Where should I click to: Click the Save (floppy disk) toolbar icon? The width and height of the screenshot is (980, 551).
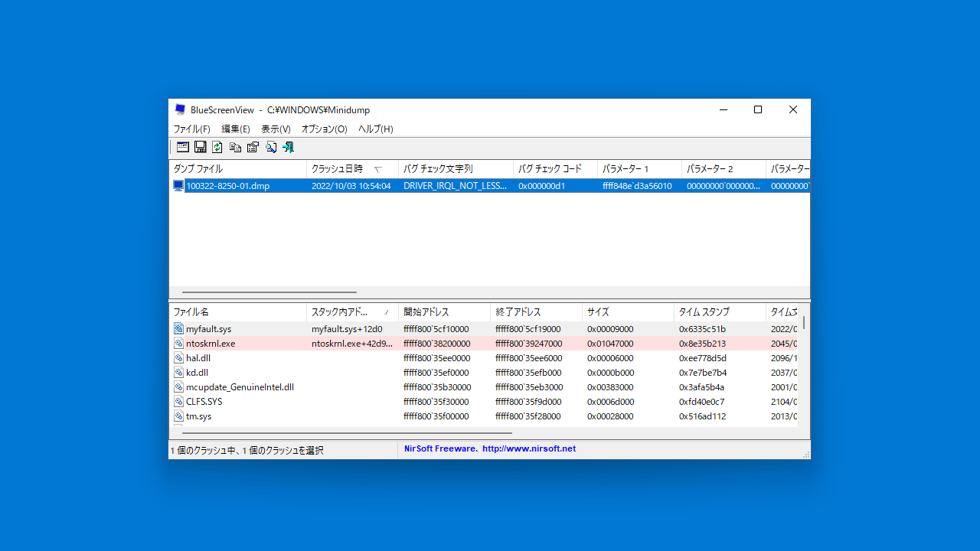click(201, 147)
